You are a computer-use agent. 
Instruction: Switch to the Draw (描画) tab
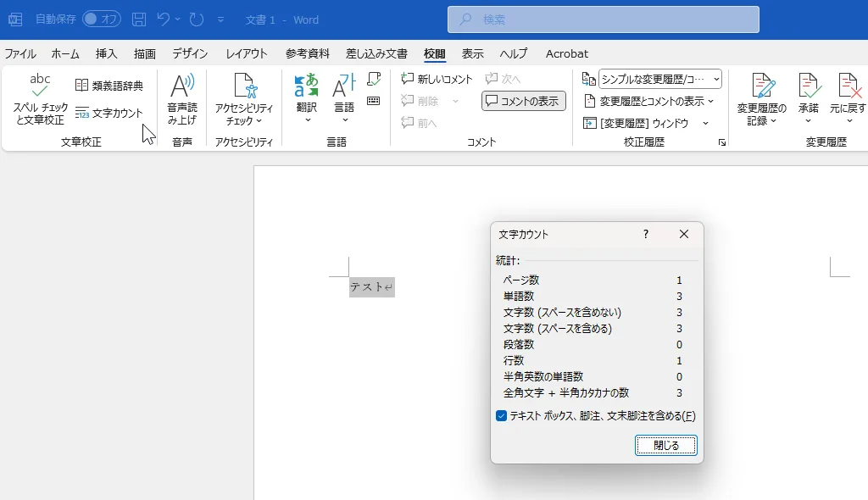click(144, 53)
